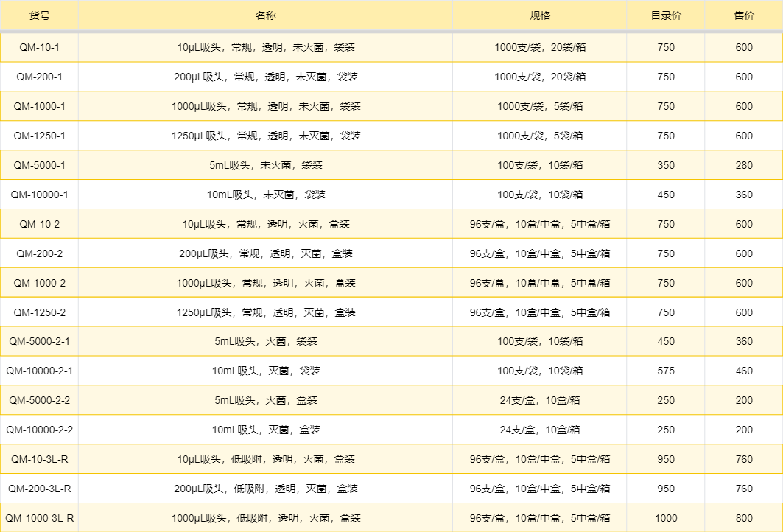Click spec 96支/盒 cell in QM-10-2 row
Image resolution: width=783 pixels, height=532 pixels.
[540, 224]
